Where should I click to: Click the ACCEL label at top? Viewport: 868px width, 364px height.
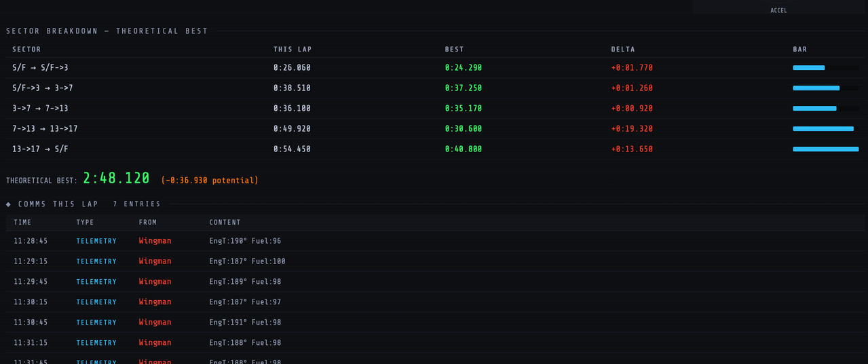click(778, 11)
